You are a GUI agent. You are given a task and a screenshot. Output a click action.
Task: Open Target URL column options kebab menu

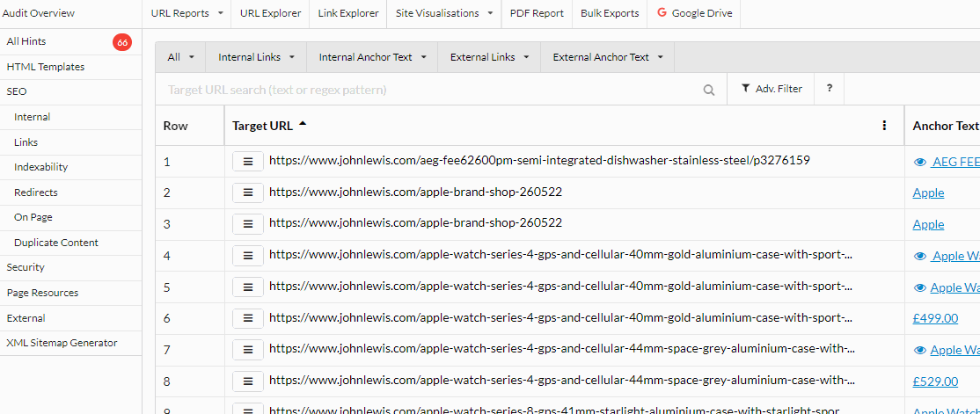[884, 126]
